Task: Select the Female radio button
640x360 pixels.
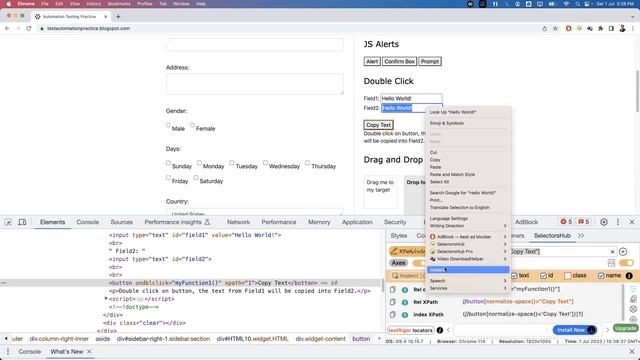Action: [x=192, y=125]
